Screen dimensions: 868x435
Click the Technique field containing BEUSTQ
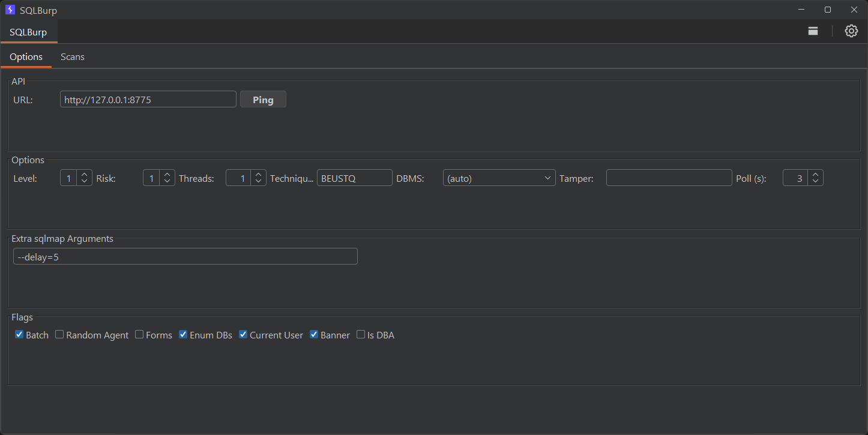click(x=355, y=178)
